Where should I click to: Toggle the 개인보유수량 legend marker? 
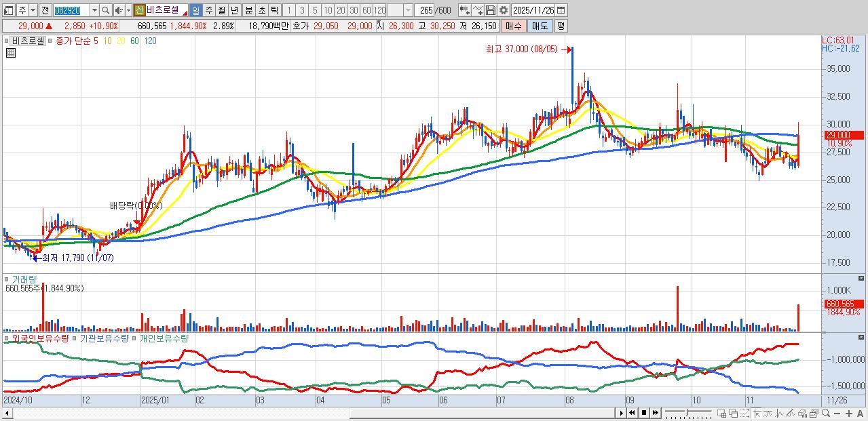point(134,338)
